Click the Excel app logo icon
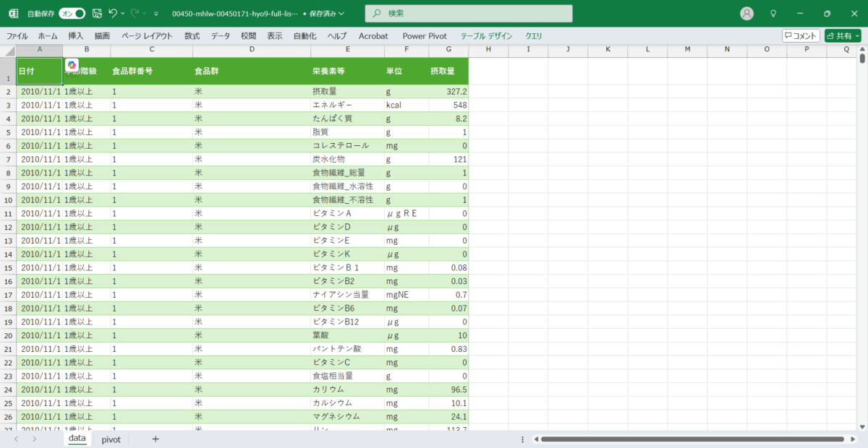This screenshot has width=868, height=448. (x=13, y=14)
